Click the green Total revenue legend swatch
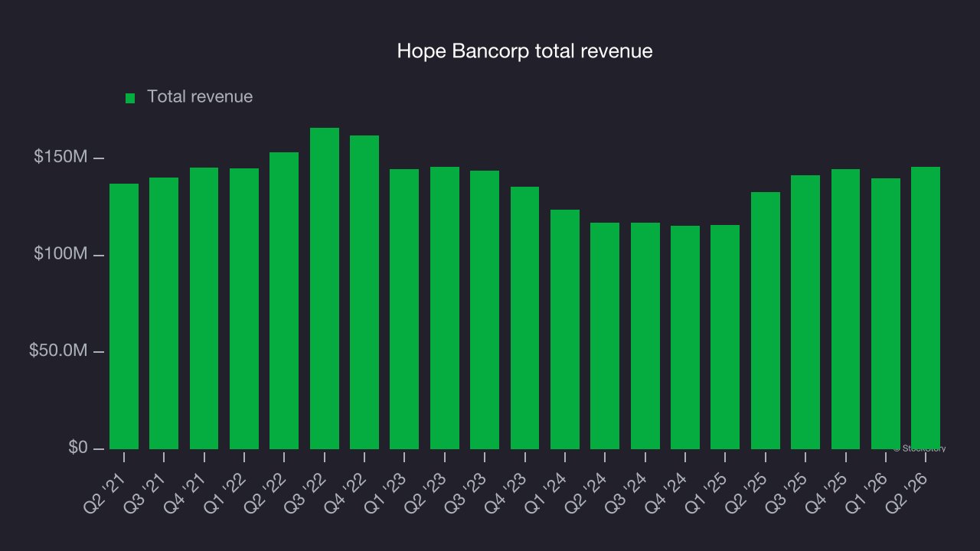Image resolution: width=980 pixels, height=551 pixels. 130,98
